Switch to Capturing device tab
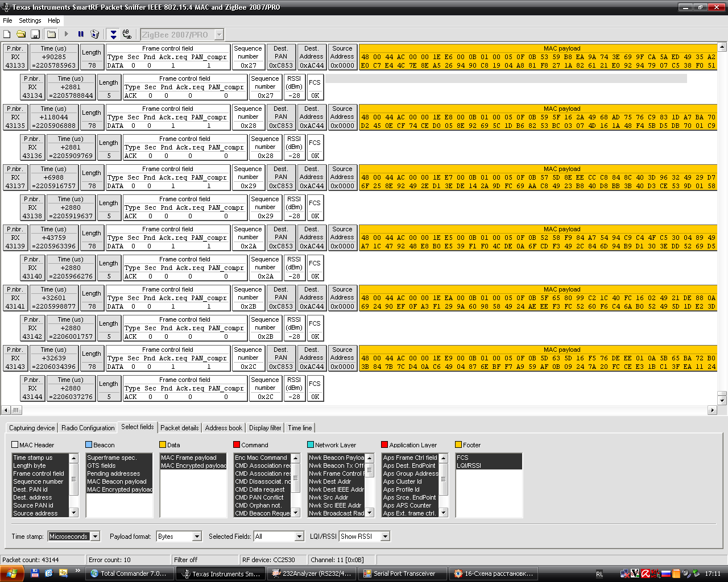This screenshot has width=728, height=582. 32,428
